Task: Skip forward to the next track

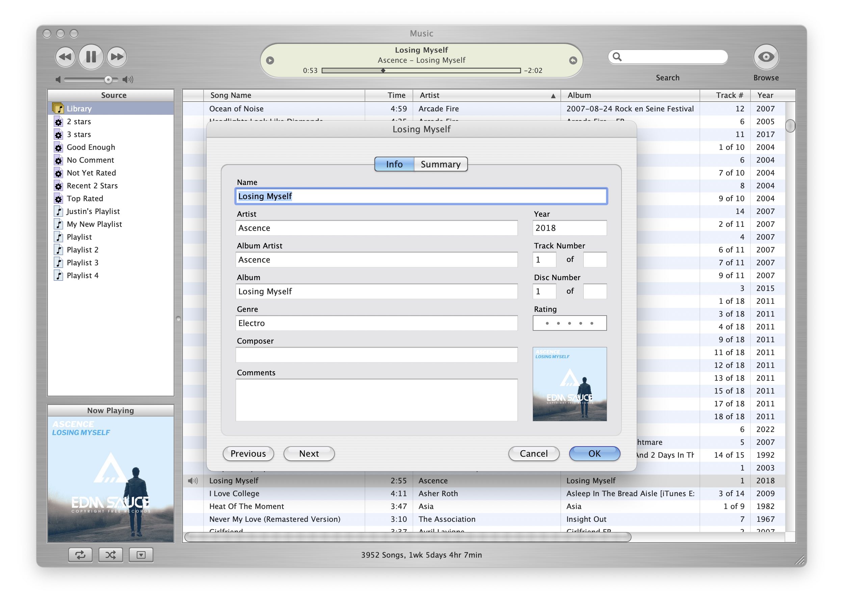Action: [117, 57]
